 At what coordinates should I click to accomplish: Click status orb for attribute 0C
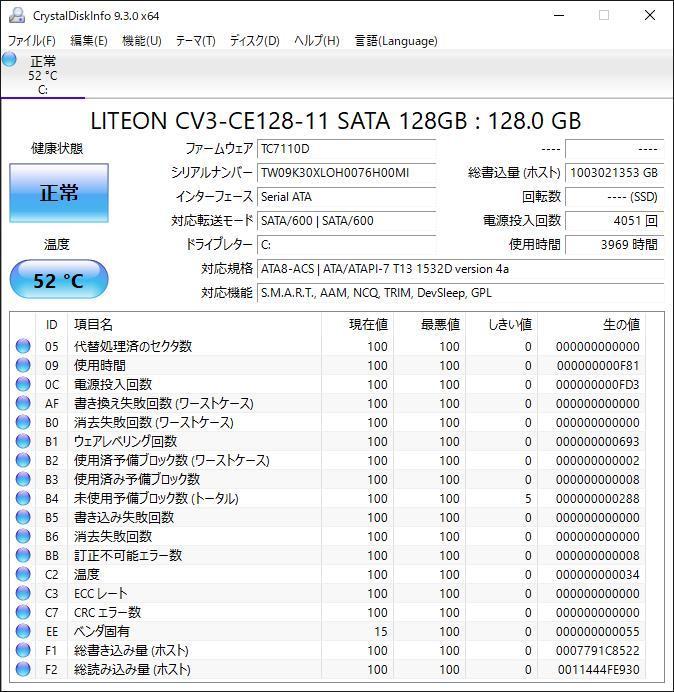coord(23,384)
